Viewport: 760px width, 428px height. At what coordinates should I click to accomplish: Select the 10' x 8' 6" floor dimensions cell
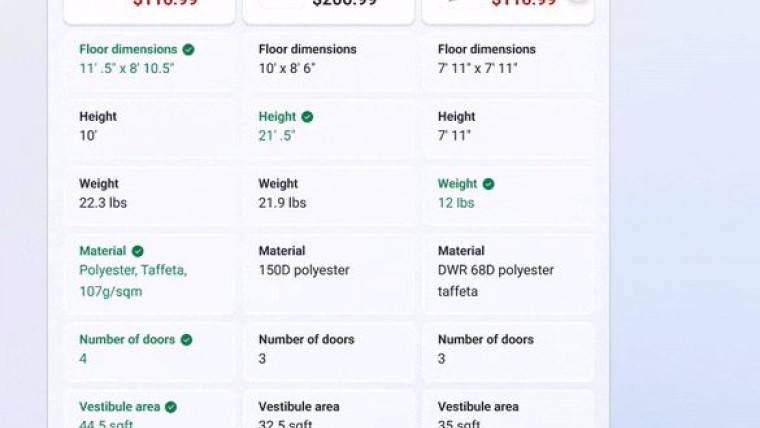tap(329, 62)
